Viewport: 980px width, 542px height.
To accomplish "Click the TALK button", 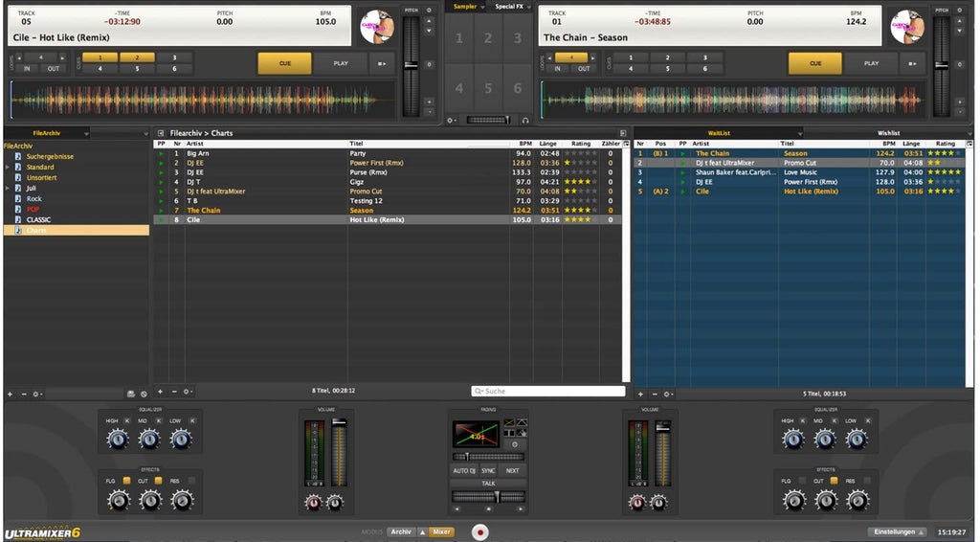I will tap(488, 484).
